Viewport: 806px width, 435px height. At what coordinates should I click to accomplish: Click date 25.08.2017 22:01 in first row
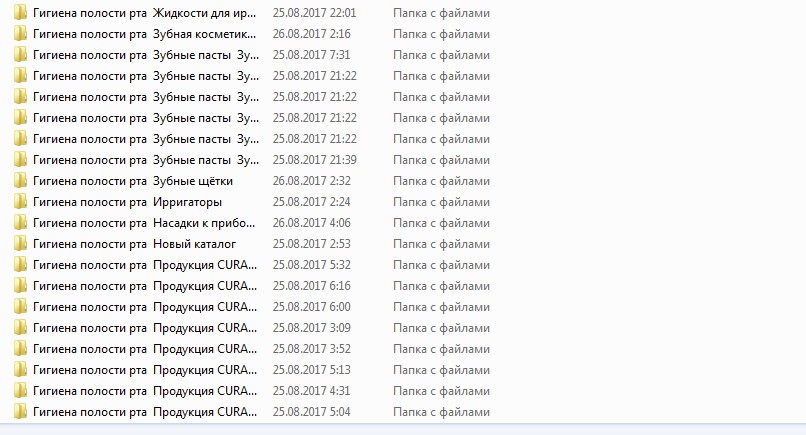coord(314,13)
